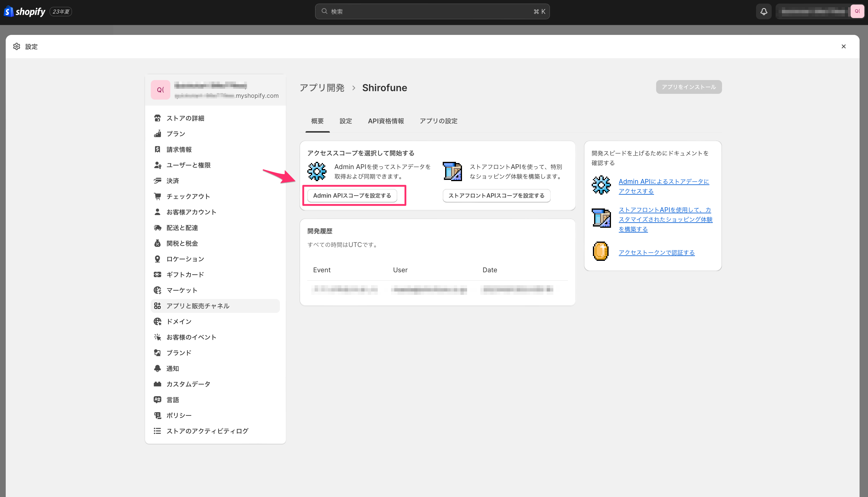The height and width of the screenshot is (497, 868).
Task: Click the gold coin token icon
Action: tap(601, 251)
